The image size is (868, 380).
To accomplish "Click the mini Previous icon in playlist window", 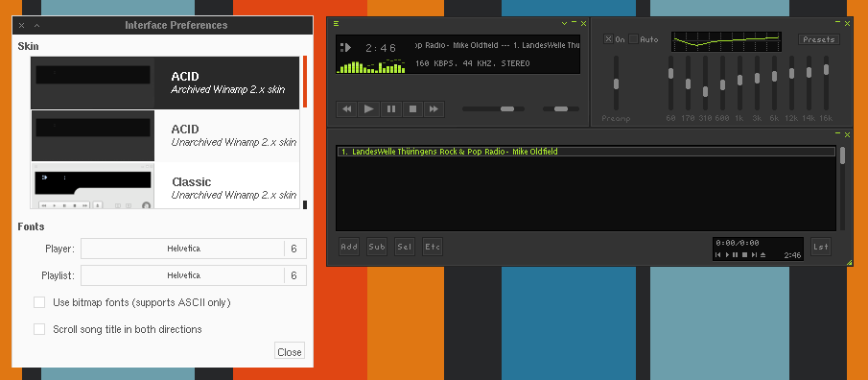I will [718, 255].
